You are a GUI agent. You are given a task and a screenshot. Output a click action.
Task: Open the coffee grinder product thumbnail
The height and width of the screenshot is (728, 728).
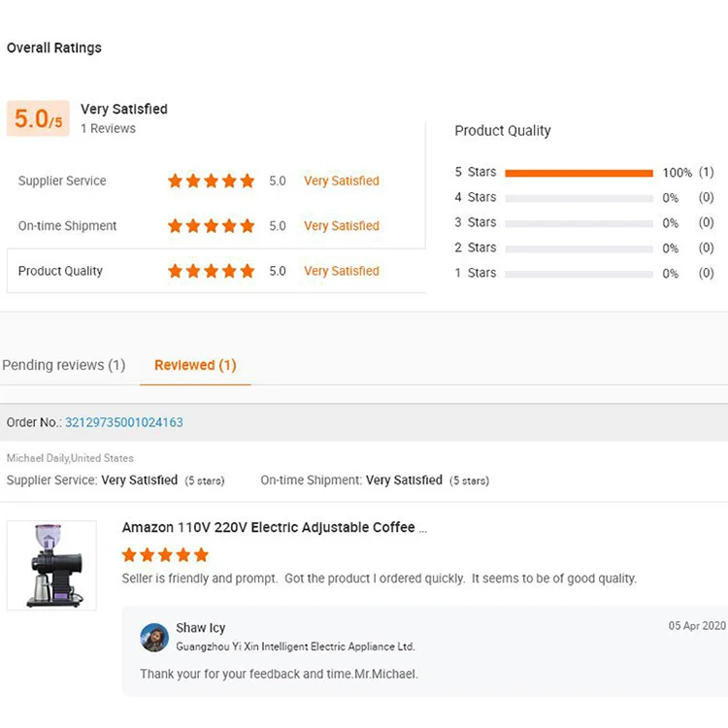click(x=51, y=565)
